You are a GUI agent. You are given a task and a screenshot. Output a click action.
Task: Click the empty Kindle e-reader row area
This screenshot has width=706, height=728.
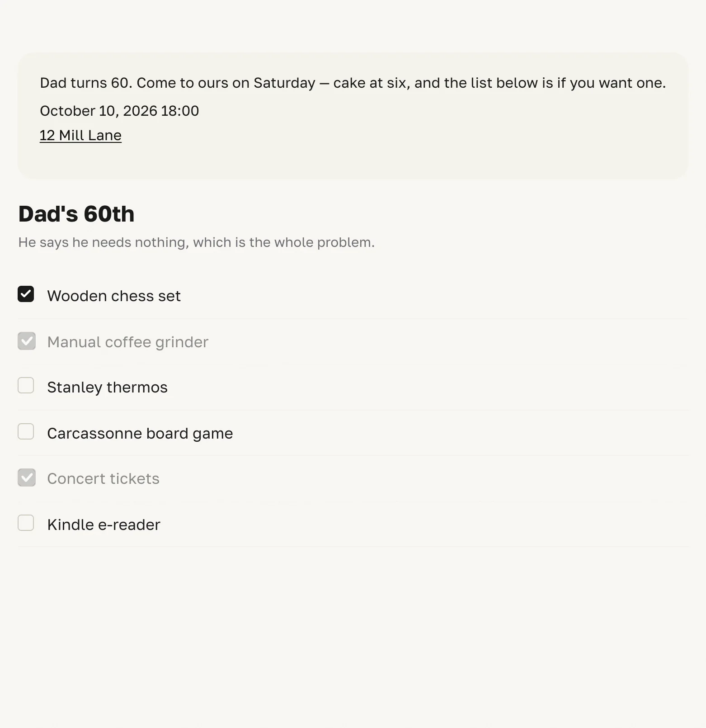tap(425, 524)
